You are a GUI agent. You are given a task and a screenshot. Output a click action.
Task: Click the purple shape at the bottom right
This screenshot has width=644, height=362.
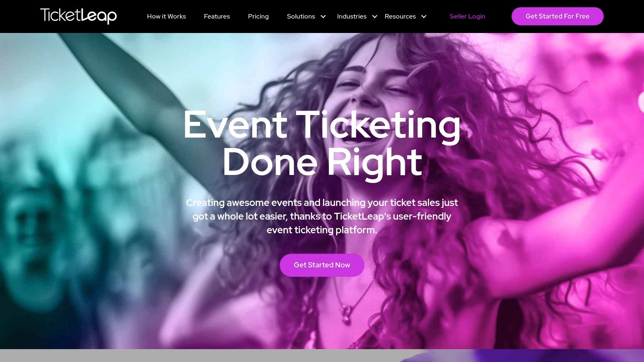523,356
